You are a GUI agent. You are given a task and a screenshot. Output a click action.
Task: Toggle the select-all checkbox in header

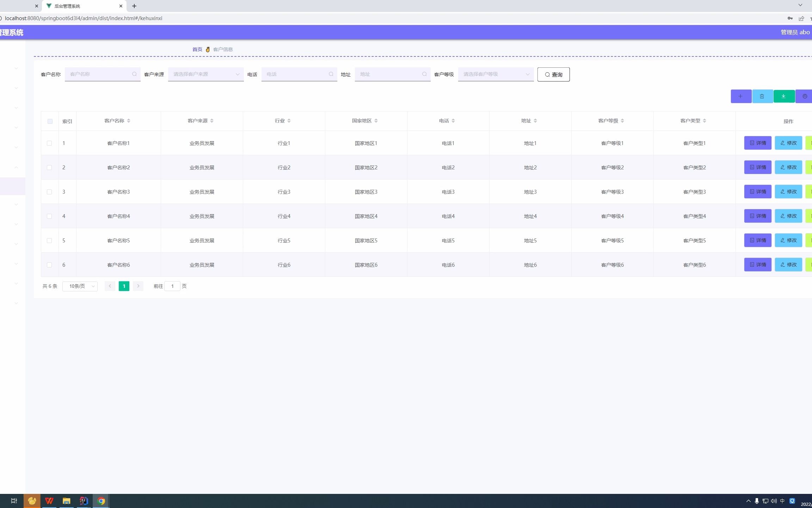point(50,121)
